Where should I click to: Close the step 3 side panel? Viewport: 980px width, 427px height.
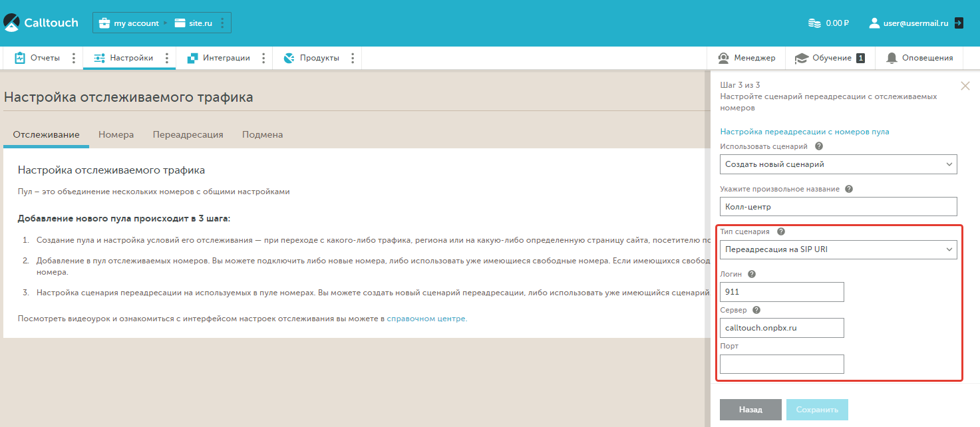(965, 86)
